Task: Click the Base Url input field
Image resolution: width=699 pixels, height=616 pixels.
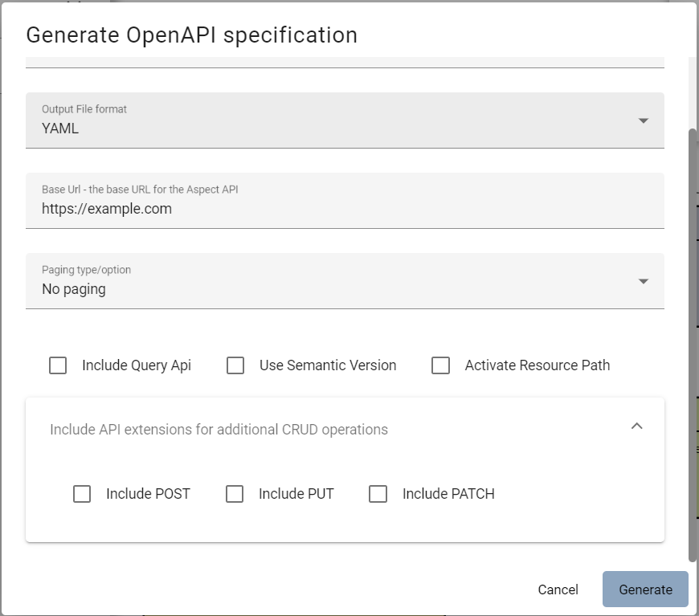Action: 345,209
